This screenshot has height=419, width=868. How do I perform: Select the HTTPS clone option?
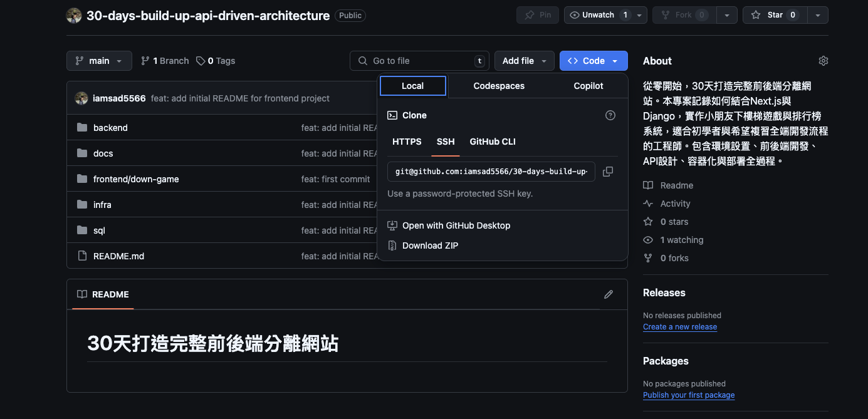[407, 142]
